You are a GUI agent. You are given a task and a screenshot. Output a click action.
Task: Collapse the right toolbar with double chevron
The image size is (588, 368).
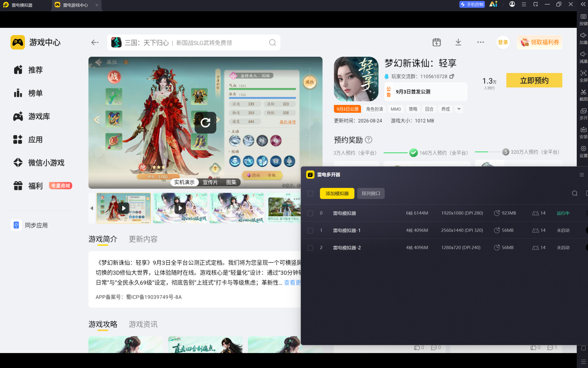point(583,4)
